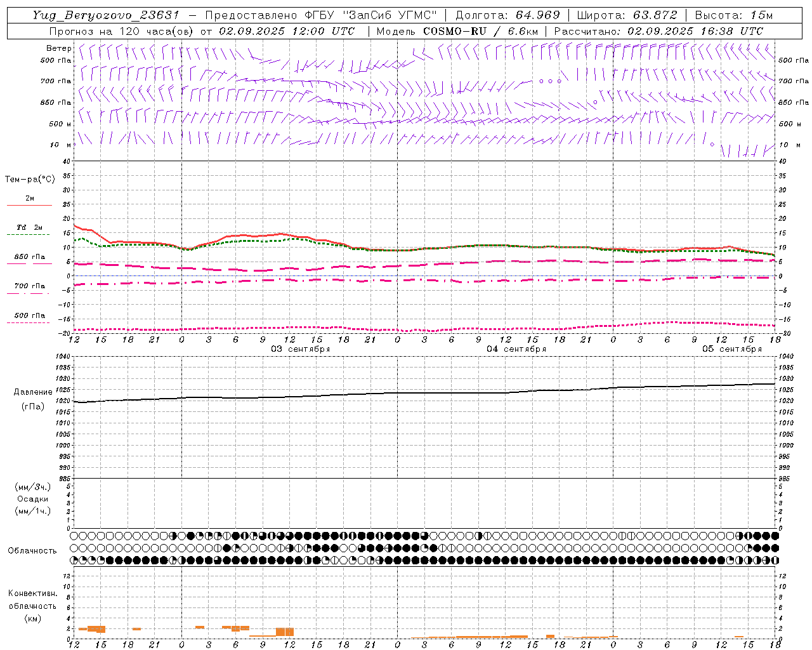Click the Рассчитано: 02.09.2025 16:38 UTC timestamp
The image size is (812, 650).
[658, 31]
